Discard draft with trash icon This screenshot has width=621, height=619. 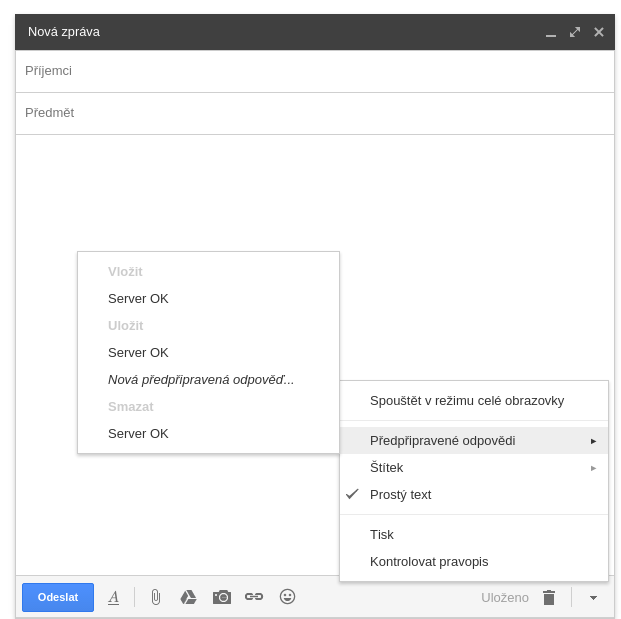coord(548,597)
